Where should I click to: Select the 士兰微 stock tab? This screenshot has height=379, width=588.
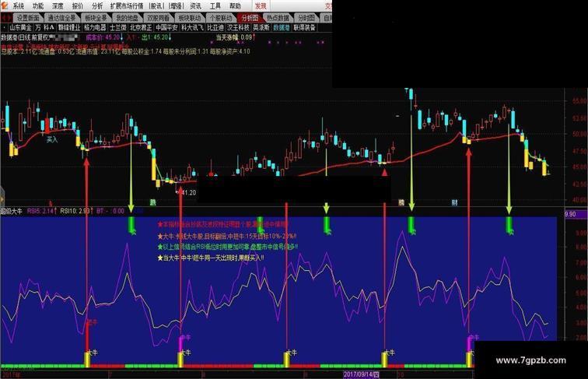(117, 27)
